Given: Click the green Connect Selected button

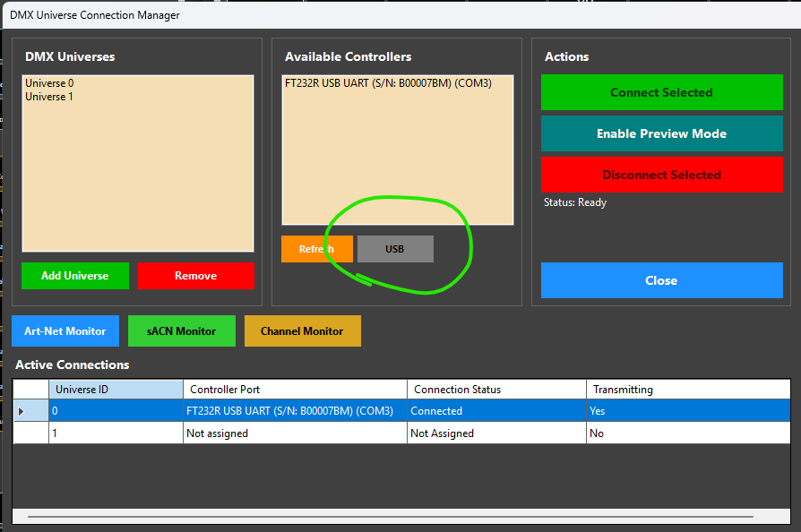Looking at the screenshot, I should pos(661,92).
